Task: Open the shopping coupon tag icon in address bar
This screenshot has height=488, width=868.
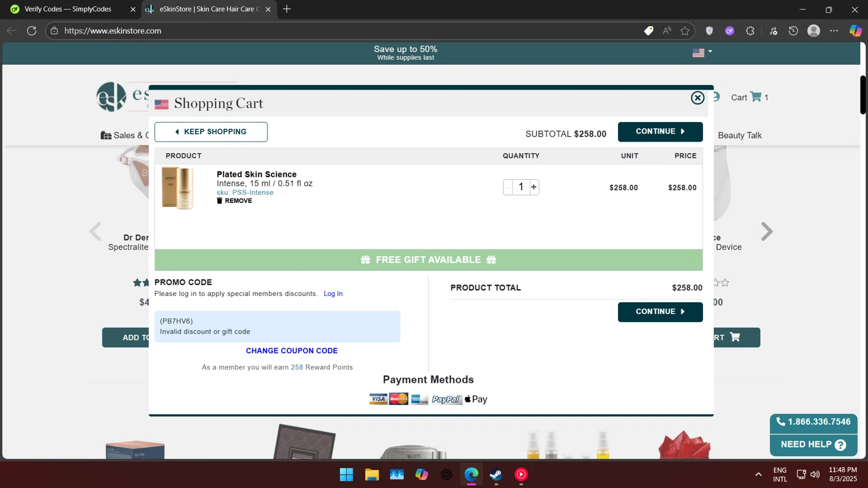Action: pos(649,31)
